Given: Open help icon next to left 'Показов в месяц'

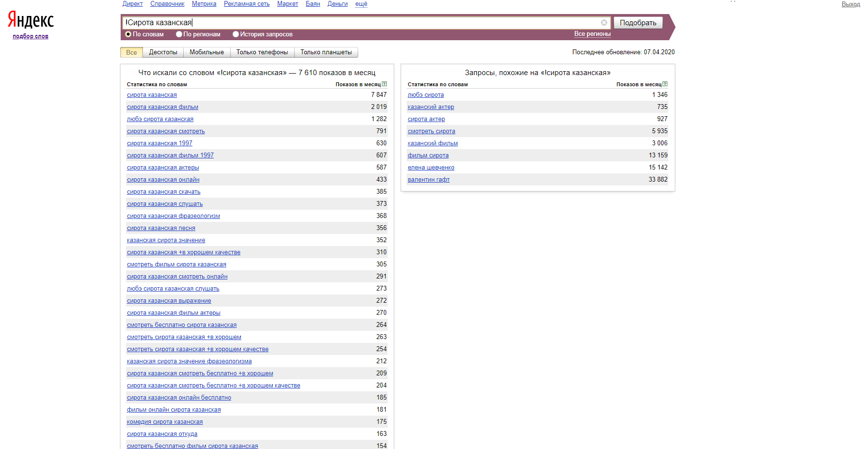Looking at the screenshot, I should click(384, 84).
